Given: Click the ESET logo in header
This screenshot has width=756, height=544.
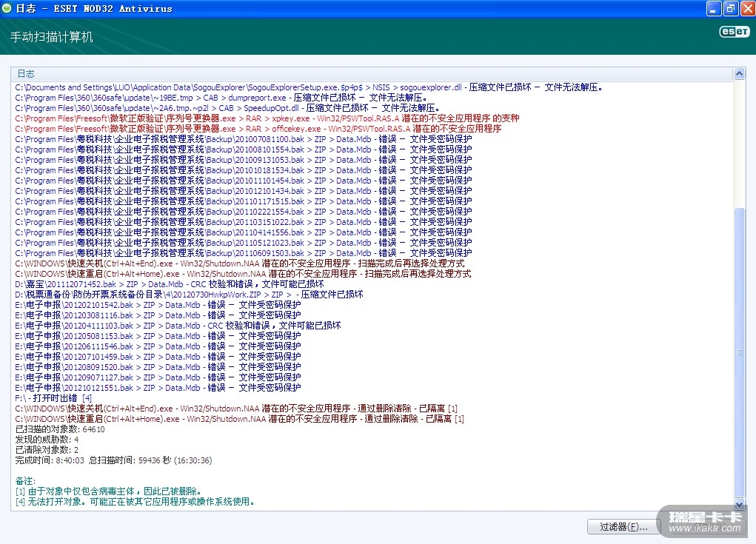Looking at the screenshot, I should 735,31.
